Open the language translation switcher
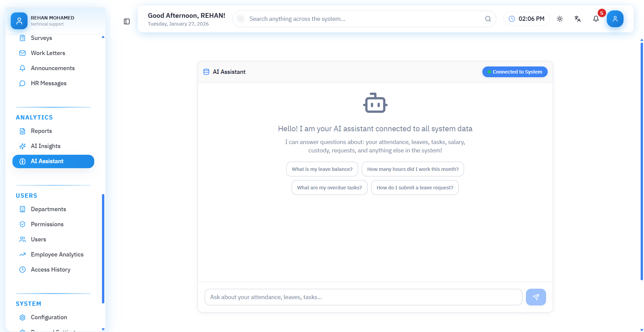 coord(578,19)
